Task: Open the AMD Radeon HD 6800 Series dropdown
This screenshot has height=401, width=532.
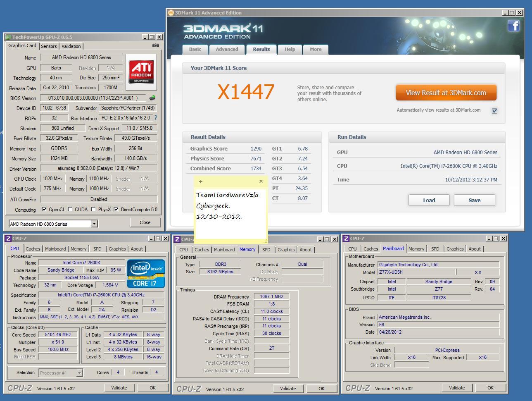Action: click(94, 224)
